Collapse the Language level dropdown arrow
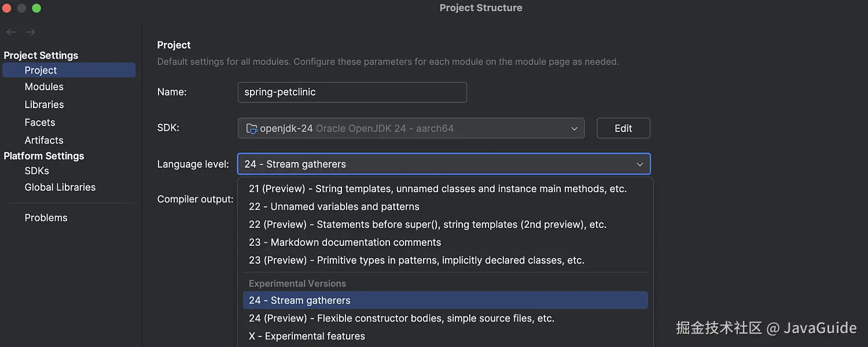Image resolution: width=868 pixels, height=347 pixels. click(x=640, y=164)
